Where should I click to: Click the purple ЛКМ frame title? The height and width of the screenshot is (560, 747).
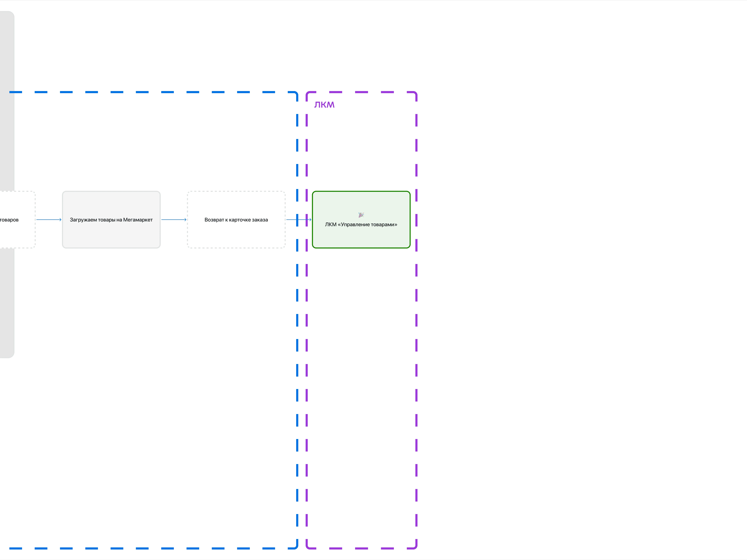324,105
